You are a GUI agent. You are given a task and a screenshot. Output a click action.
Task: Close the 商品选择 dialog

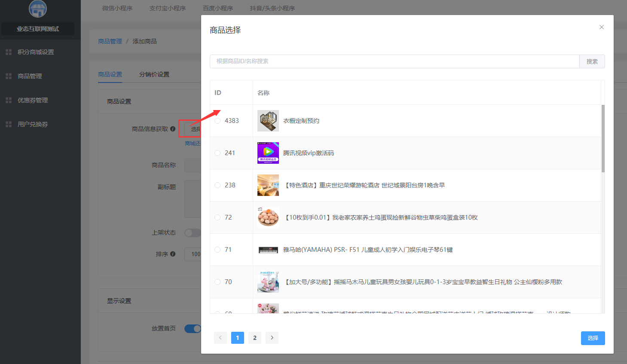(x=602, y=27)
